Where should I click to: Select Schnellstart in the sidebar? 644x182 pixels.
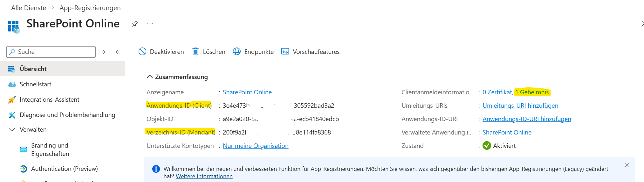(x=35, y=84)
